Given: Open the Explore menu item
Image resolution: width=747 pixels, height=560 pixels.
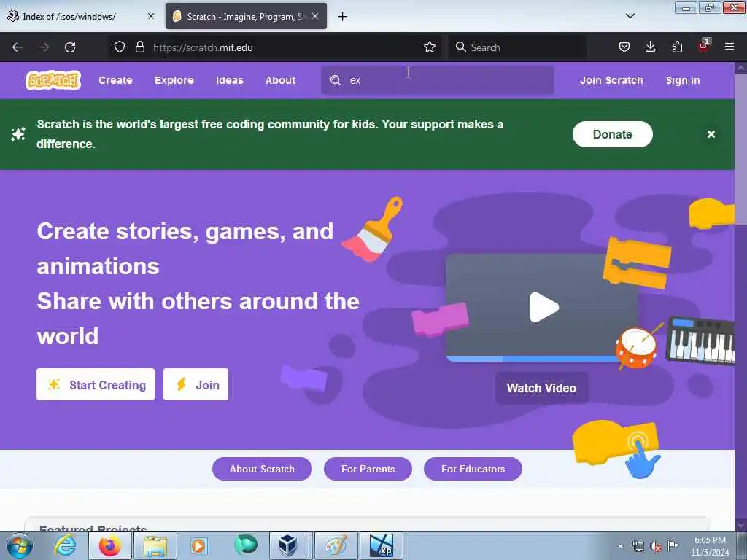Looking at the screenshot, I should pos(174,80).
